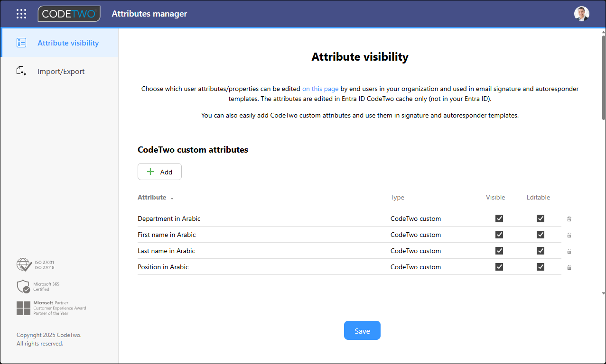This screenshot has height=364, width=606.
Task: Toggle the Attribute column sort arrow
Action: 172,197
